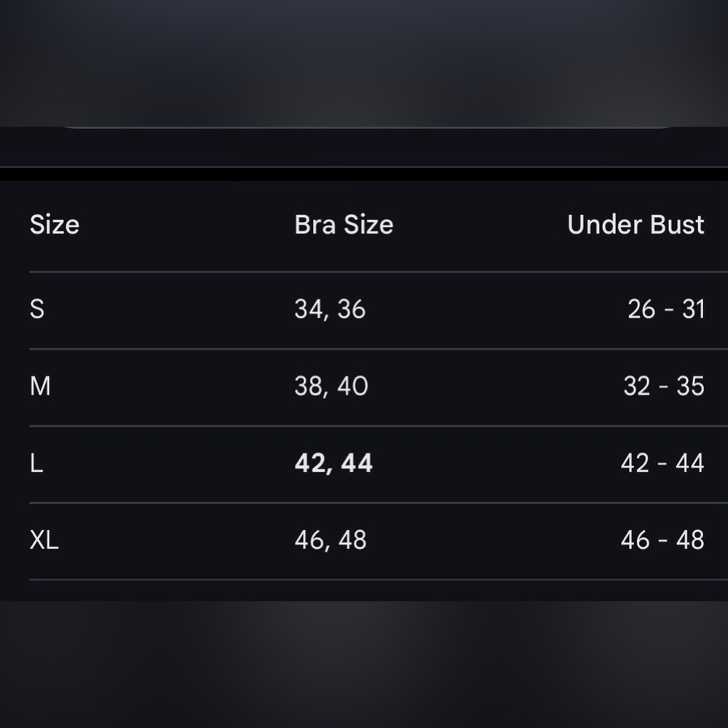Select the M size row label
Viewport: 728px width, 728px height.
click(x=40, y=387)
